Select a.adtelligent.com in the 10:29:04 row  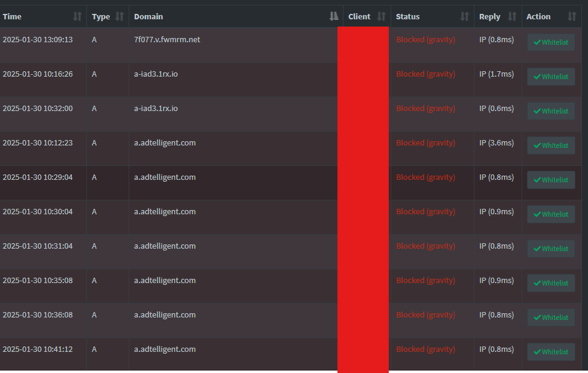pyautogui.click(x=165, y=177)
